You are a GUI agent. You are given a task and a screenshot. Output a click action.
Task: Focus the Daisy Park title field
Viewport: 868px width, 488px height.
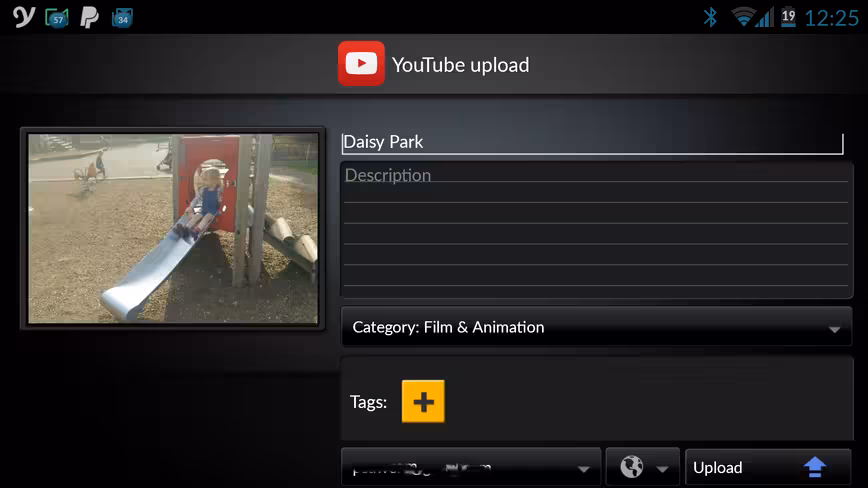pos(592,142)
